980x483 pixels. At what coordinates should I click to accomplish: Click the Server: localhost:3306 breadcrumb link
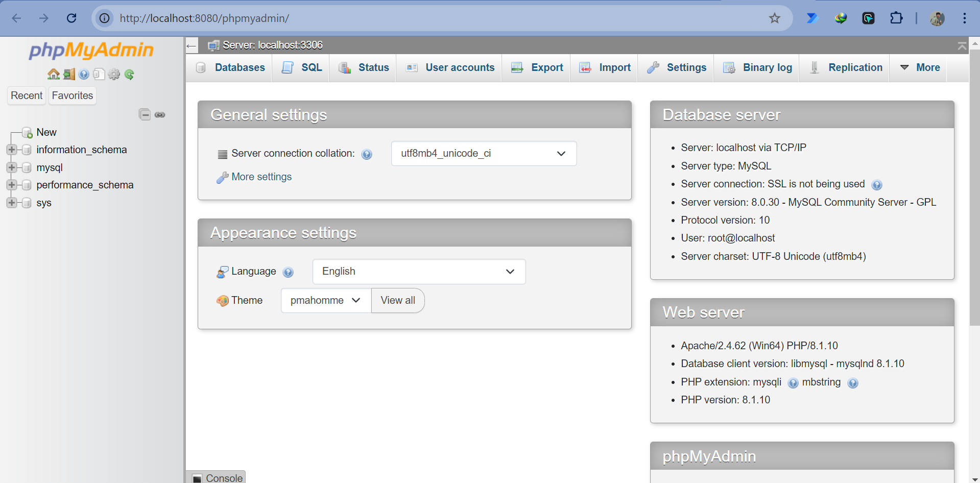pyautogui.click(x=272, y=45)
